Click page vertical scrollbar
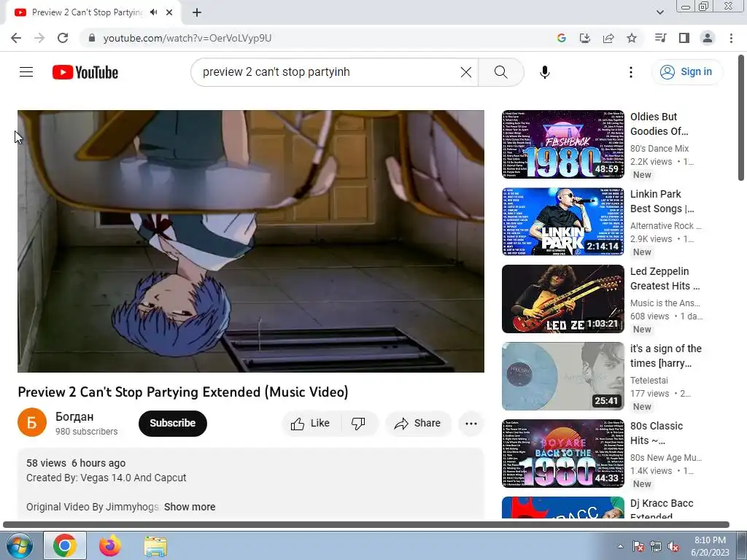This screenshot has height=560, width=747. coord(741,117)
